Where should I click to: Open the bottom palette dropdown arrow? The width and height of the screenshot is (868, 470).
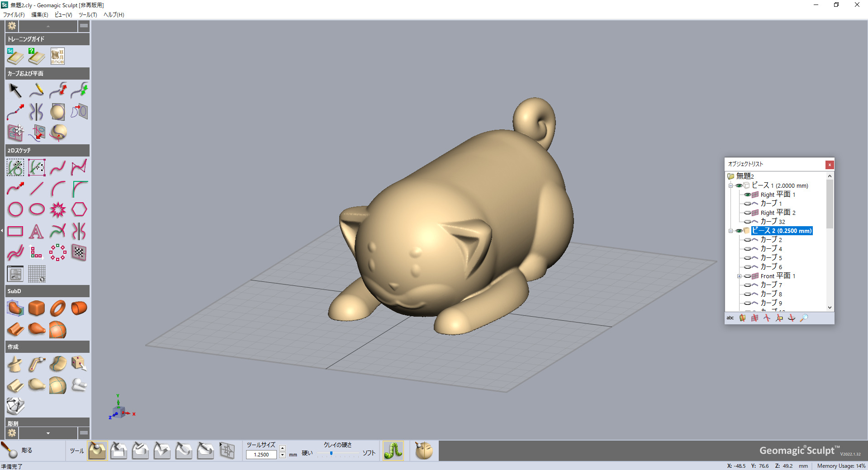48,433
